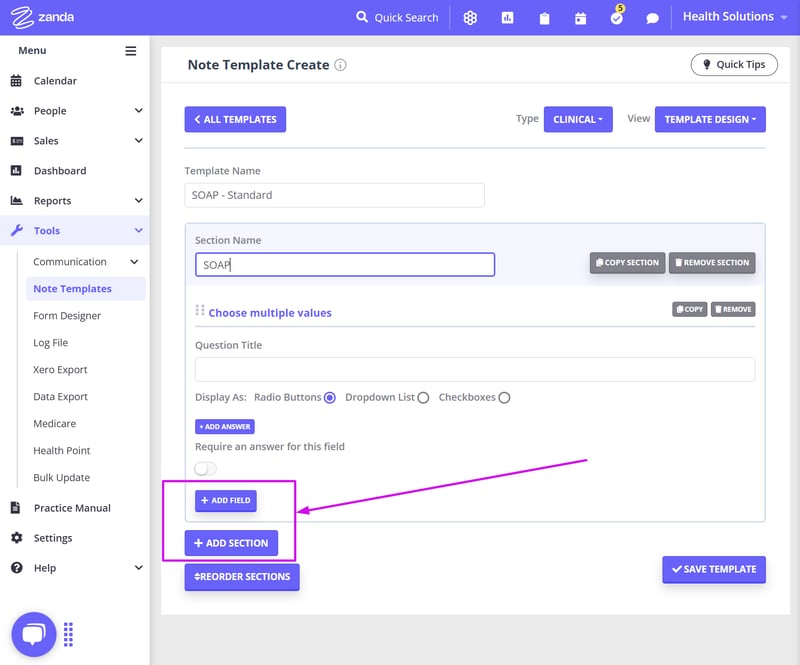The width and height of the screenshot is (800, 665).
Task: Click the info icon beside Note Template Create
Action: (x=340, y=65)
